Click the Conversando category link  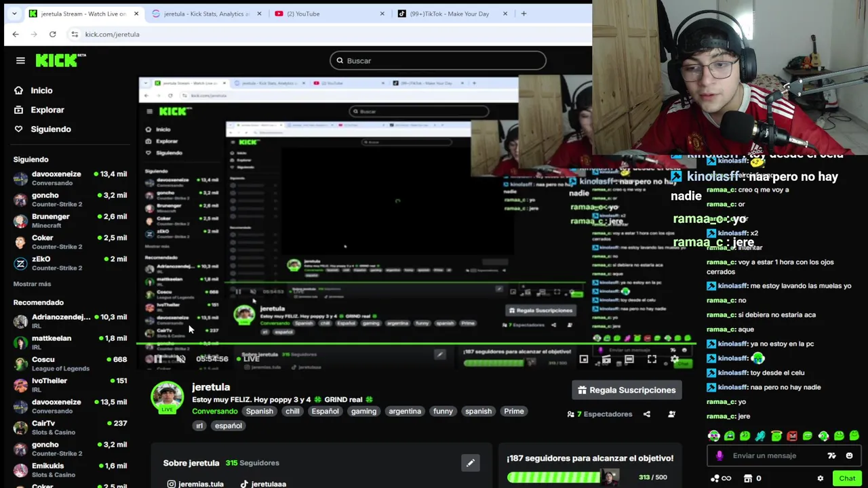[x=214, y=411]
